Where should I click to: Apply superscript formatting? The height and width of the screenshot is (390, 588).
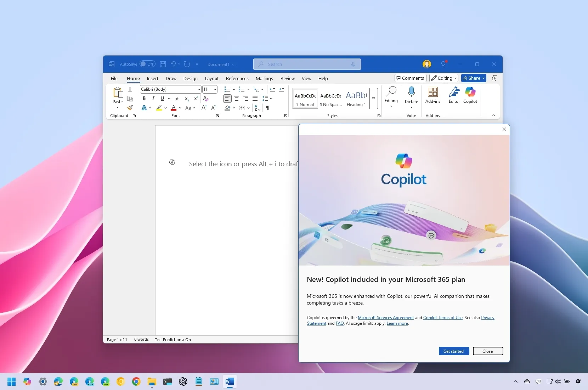(196, 99)
